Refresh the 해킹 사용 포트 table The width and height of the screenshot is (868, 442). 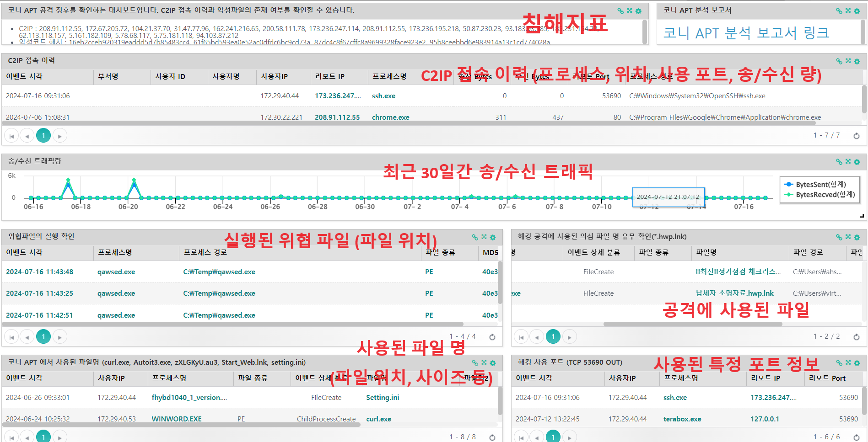pos(857,437)
